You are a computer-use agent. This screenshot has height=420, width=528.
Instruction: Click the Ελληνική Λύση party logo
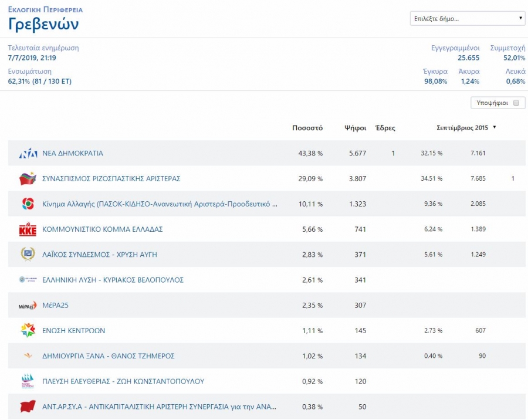[28, 280]
